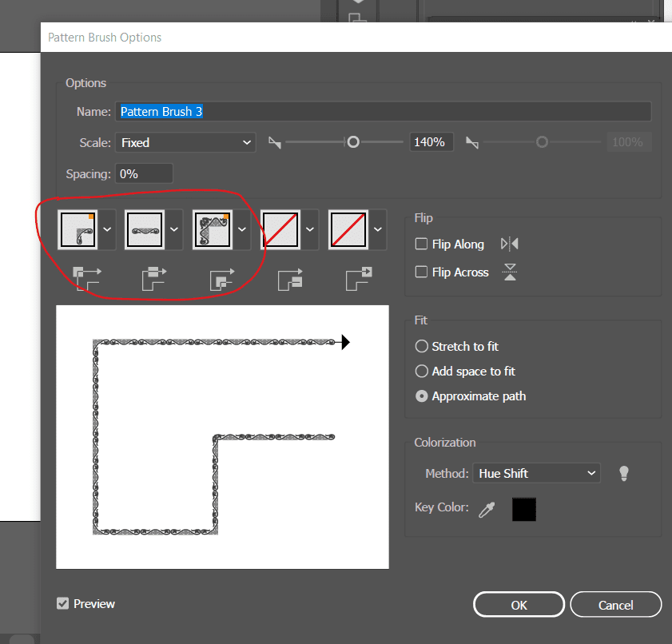Click the Cancel button
672x644 pixels.
point(616,605)
